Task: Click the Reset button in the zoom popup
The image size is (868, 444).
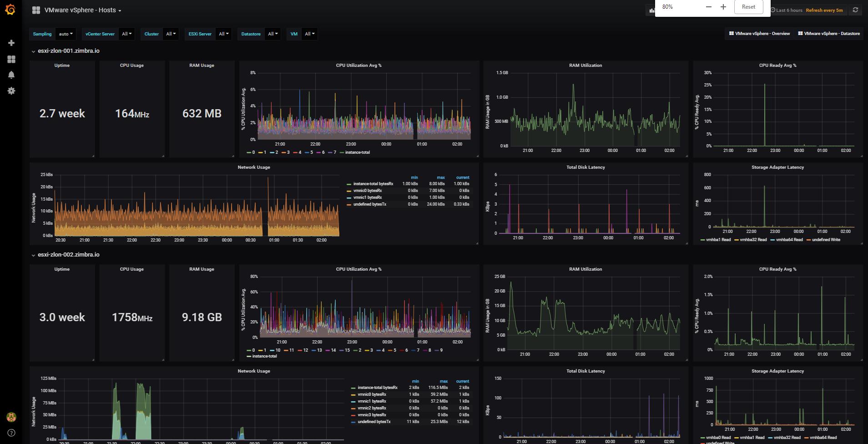Action: coord(748,6)
